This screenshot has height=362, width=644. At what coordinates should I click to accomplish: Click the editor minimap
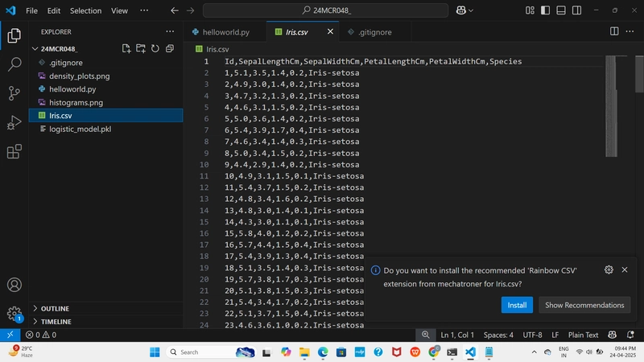point(611,106)
